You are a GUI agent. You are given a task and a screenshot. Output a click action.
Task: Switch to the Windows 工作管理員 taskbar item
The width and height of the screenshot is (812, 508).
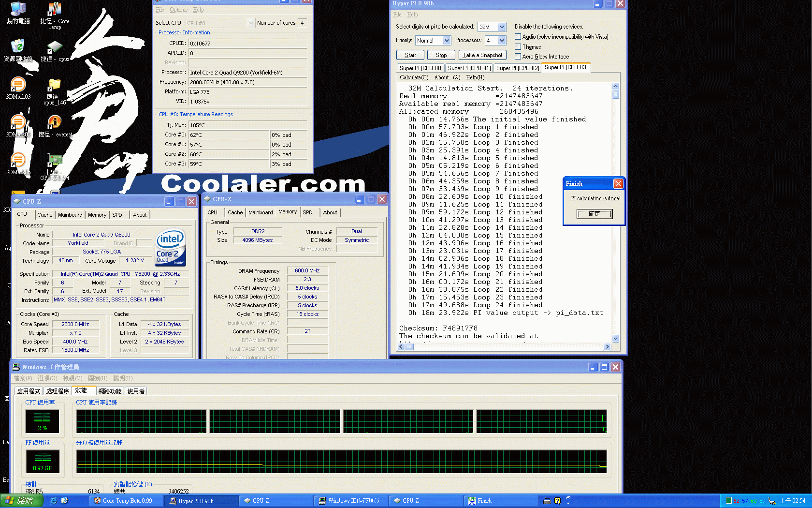click(x=352, y=501)
